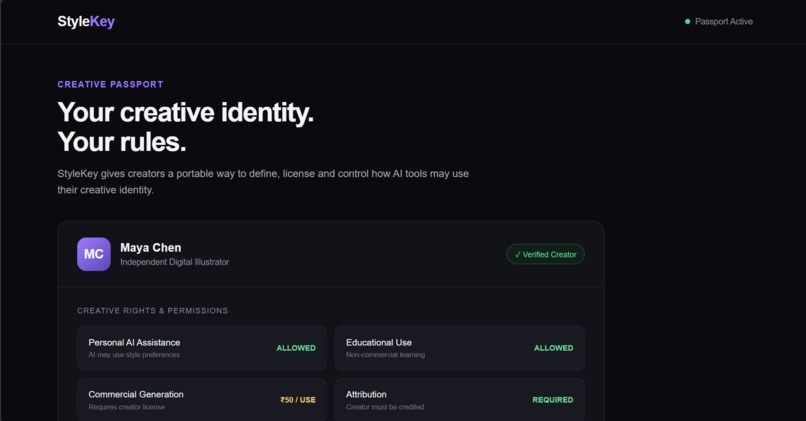Click 'Non-commercial learning' description
The image size is (806, 421).
386,355
